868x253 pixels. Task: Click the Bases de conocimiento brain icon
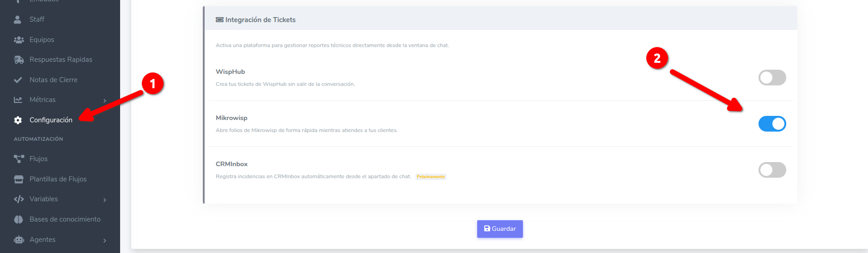tap(18, 219)
